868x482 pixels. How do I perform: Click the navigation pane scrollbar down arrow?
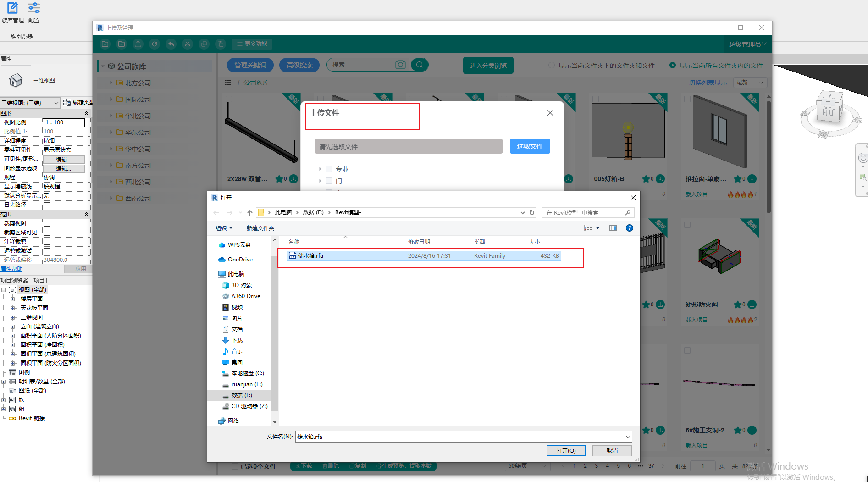pos(275,421)
